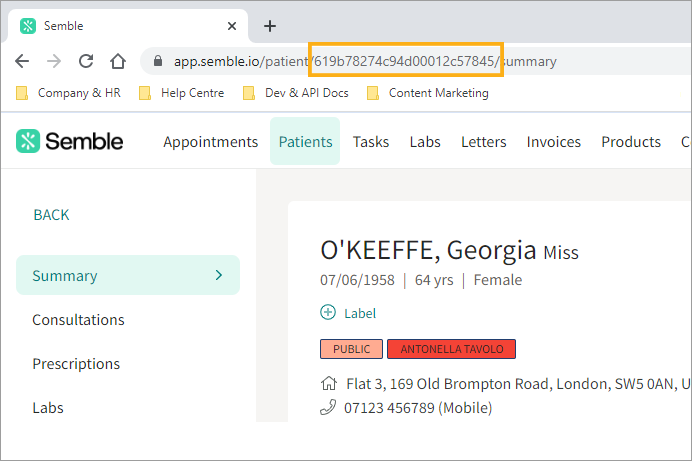Go to browser home page icon
This screenshot has height=461, width=692.
point(118,61)
